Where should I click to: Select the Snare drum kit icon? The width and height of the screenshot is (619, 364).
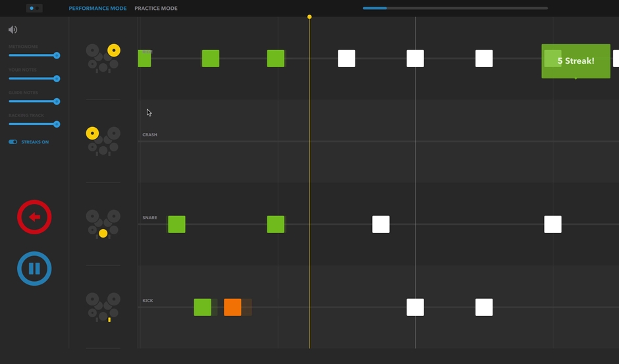[103, 224]
